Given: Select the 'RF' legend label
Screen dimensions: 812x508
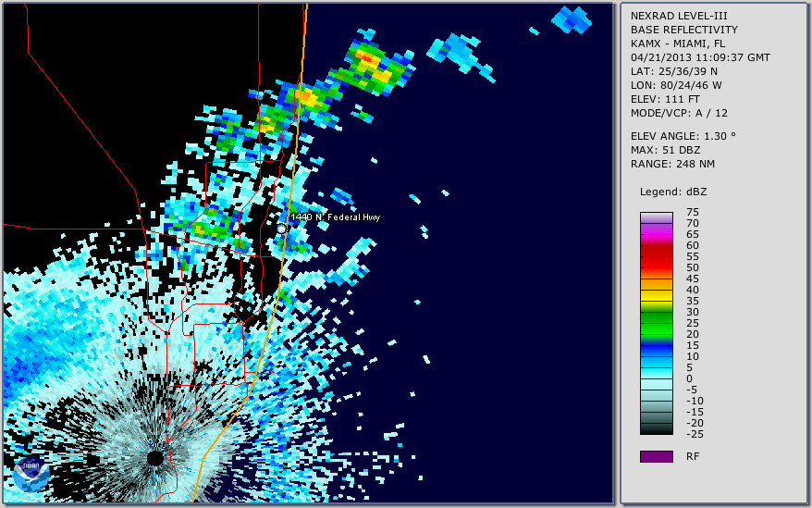Looking at the screenshot, I should tap(693, 457).
